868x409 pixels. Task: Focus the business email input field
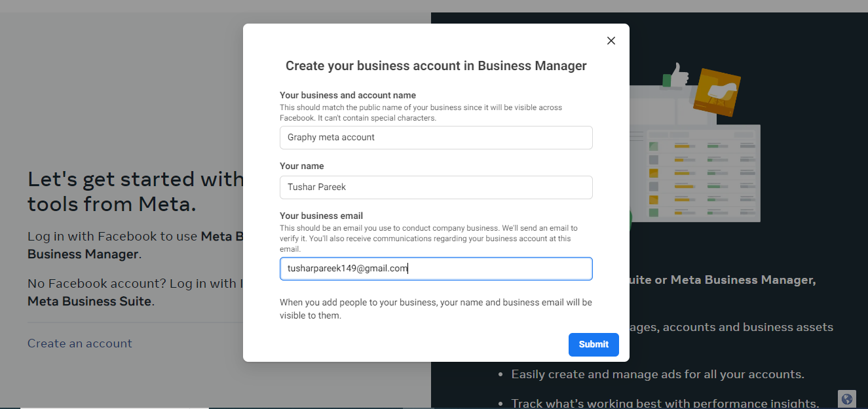coord(436,268)
